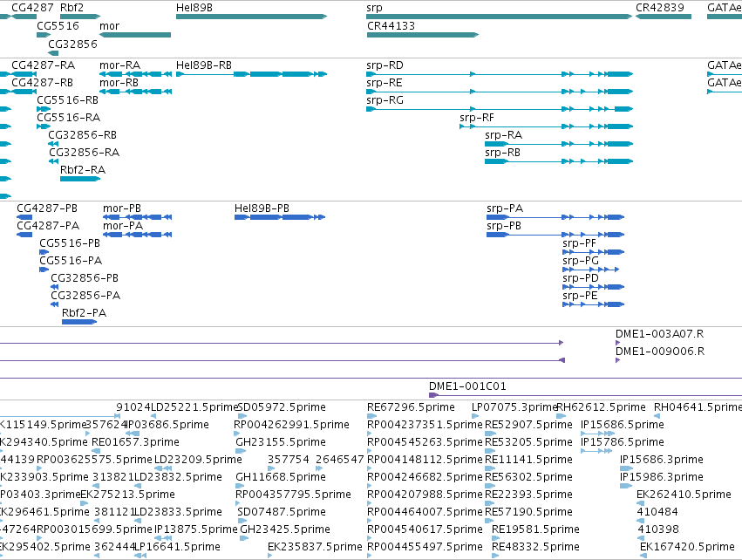Select the Hel89B gene bar
Viewport: 742px width, 560px height.
251,17
